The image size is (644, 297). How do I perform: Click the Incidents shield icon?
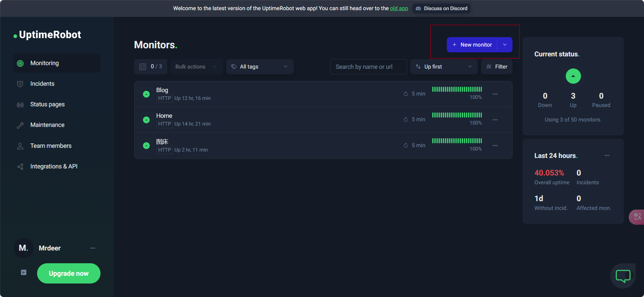point(20,84)
